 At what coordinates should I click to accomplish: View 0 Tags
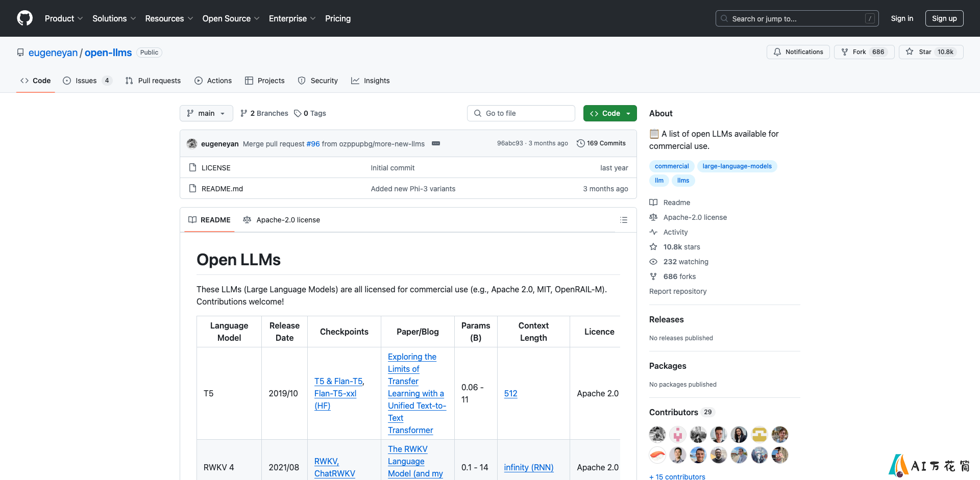pyautogui.click(x=310, y=113)
